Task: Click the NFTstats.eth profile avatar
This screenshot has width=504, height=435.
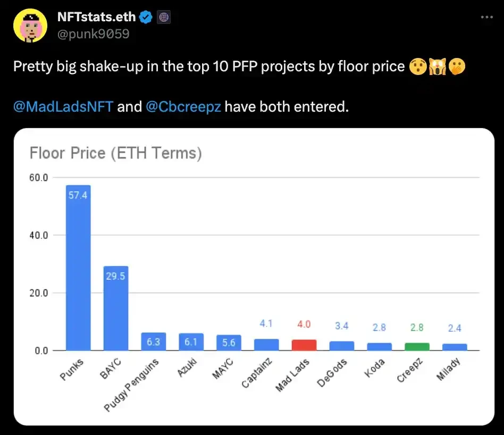Action: (31, 26)
